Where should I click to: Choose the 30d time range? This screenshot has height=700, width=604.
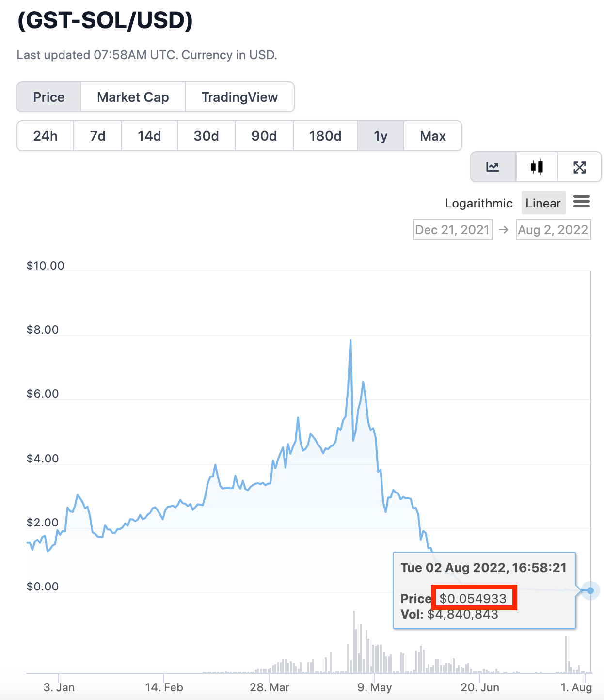pyautogui.click(x=207, y=136)
